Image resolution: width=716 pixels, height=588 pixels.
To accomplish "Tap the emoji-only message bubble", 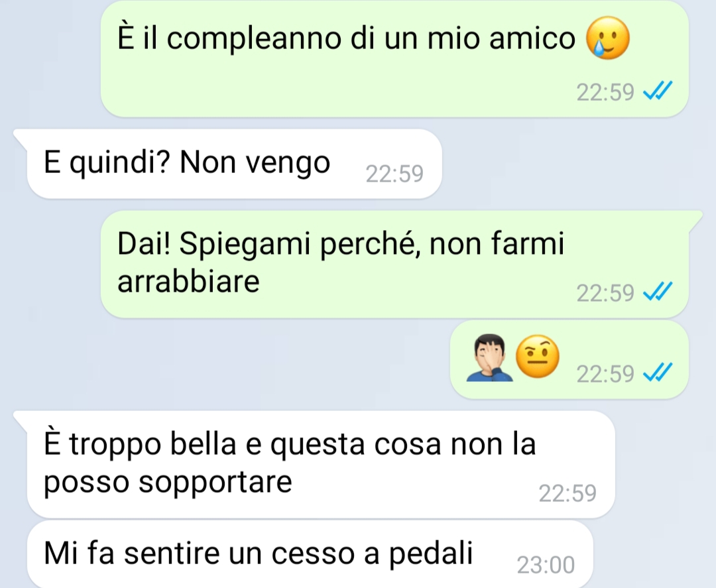I will tap(569, 359).
